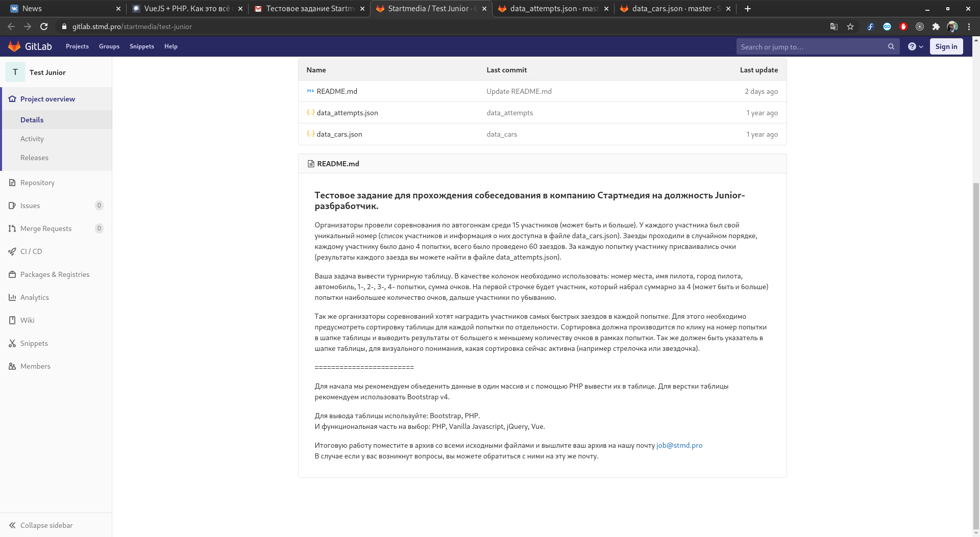Viewport: 980px width, 537px height.
Task: Click the search magnifier icon
Action: [891, 46]
